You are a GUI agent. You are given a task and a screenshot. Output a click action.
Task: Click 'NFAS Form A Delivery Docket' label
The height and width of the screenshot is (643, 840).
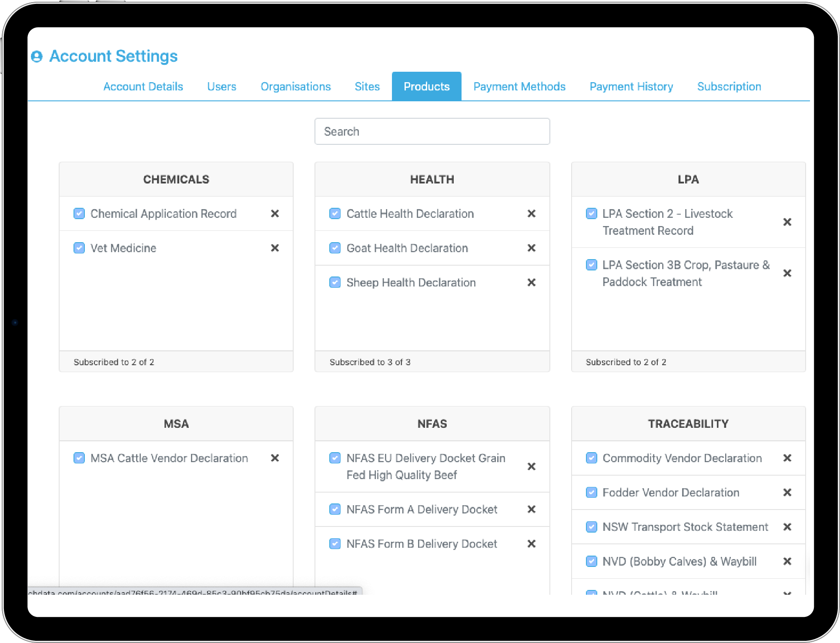(x=422, y=510)
